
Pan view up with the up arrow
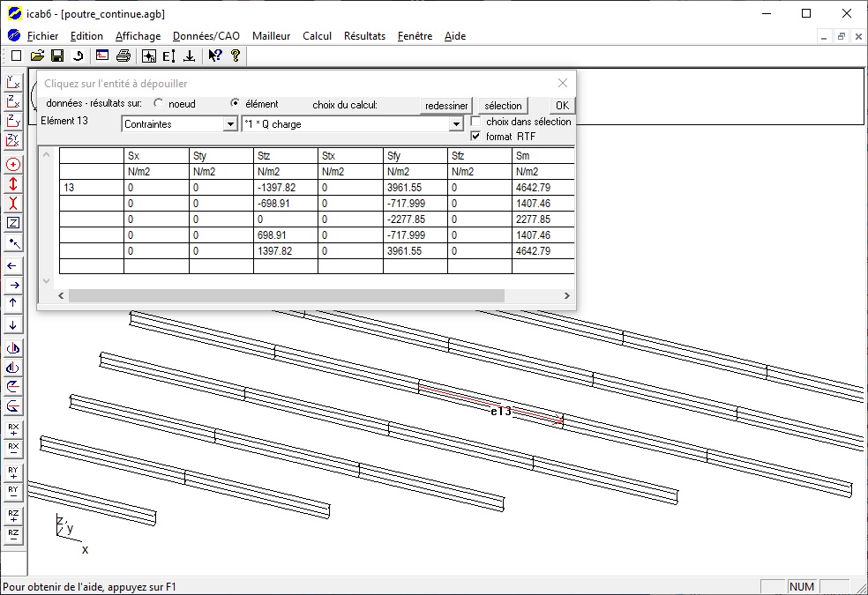point(13,303)
